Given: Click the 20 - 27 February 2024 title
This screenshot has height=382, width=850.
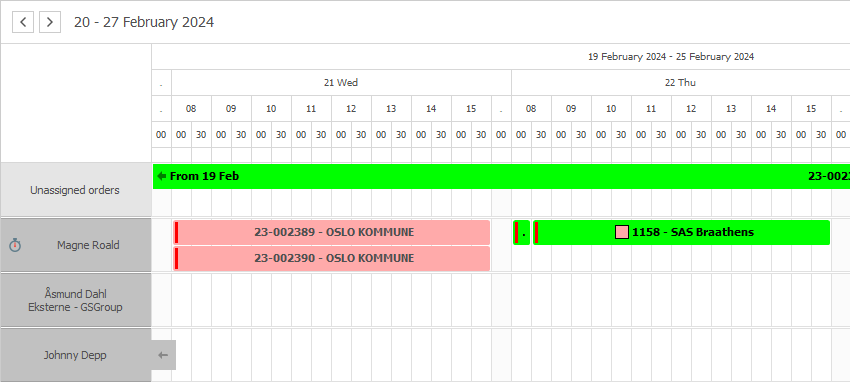Looking at the screenshot, I should [144, 22].
